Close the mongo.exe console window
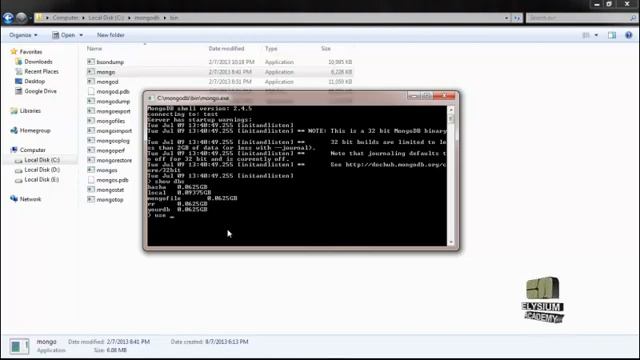 [x=444, y=96]
